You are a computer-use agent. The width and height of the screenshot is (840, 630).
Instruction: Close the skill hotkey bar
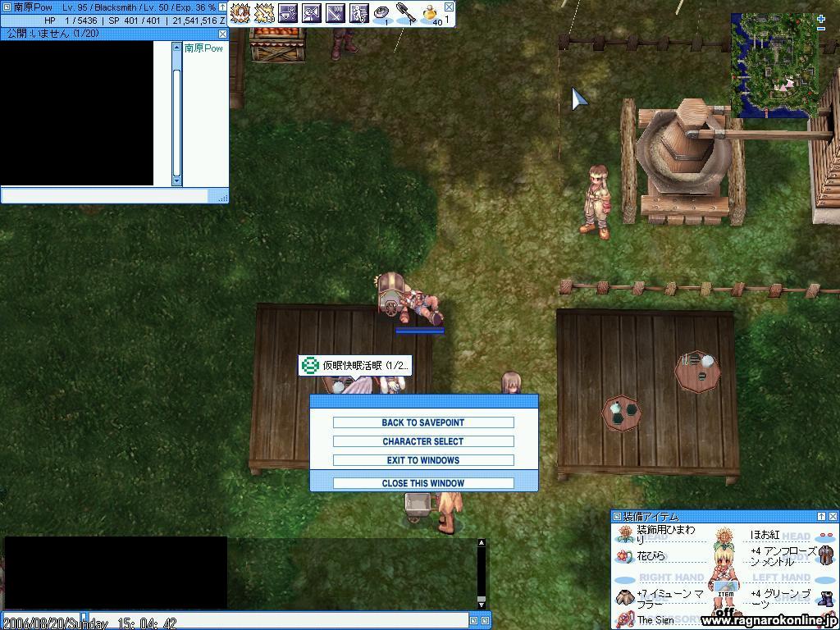(449, 7)
